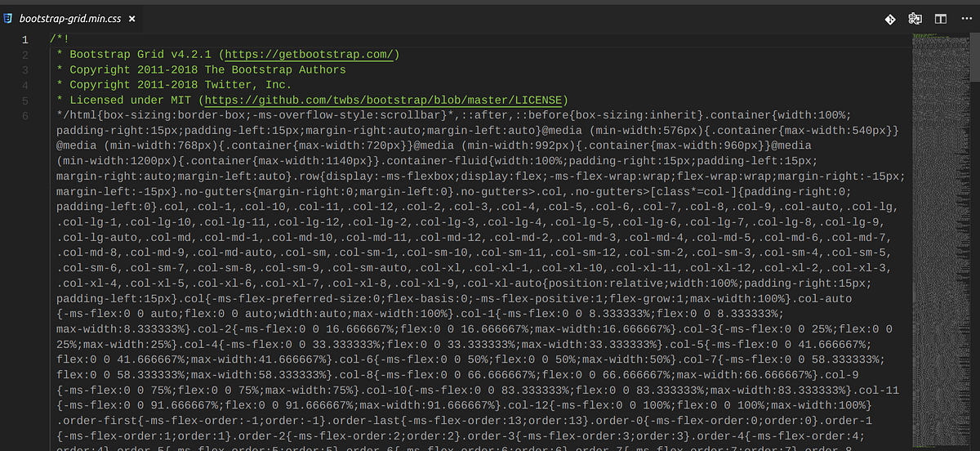Click line number 6 in the gutter
Screen dimensions: 980x451
point(24,115)
